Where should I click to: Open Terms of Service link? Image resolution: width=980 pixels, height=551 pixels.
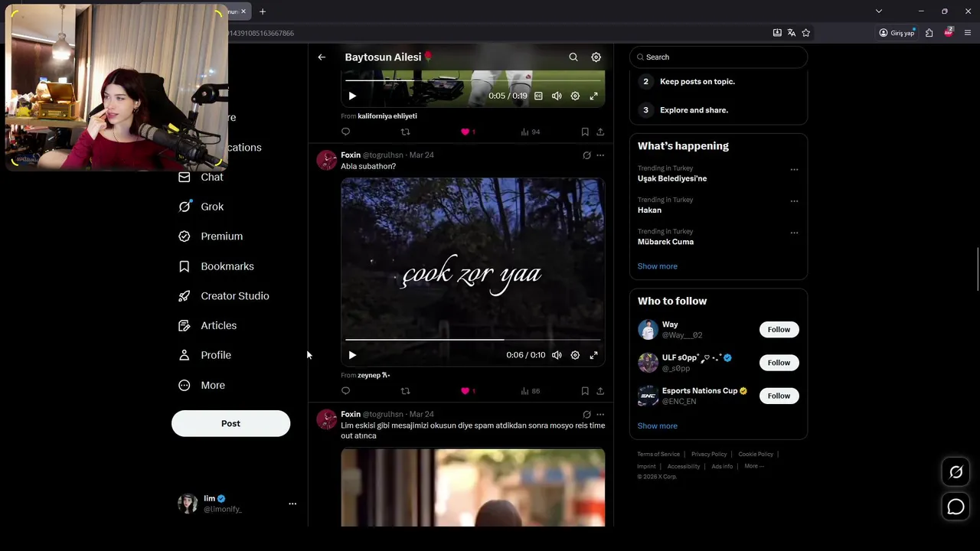(x=658, y=455)
